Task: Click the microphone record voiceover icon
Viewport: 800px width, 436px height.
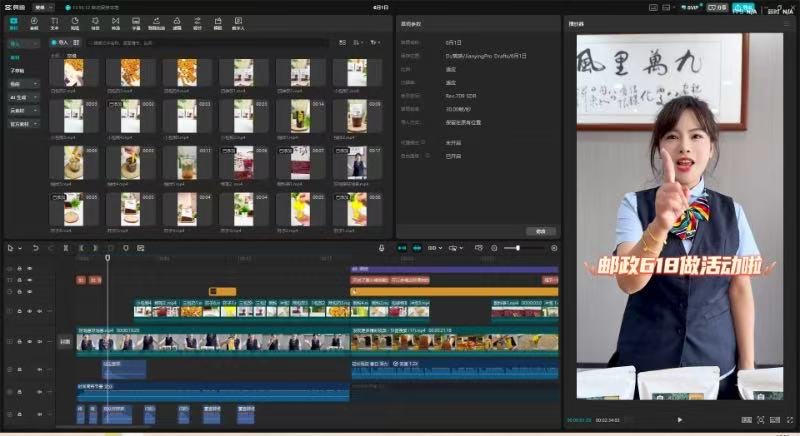Action: (x=382, y=247)
